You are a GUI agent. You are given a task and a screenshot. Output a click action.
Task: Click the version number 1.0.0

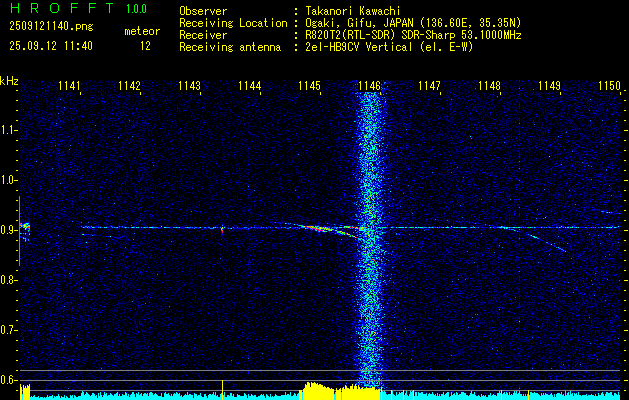(136, 9)
